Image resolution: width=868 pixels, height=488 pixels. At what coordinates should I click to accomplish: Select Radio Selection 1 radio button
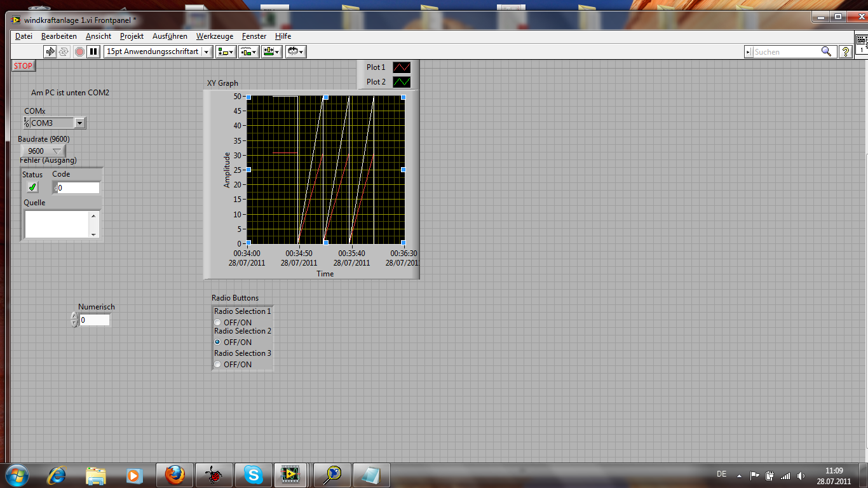click(217, 323)
